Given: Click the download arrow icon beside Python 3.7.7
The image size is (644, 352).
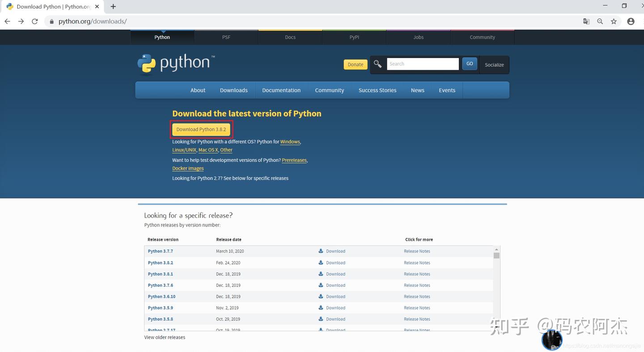Looking at the screenshot, I should (320, 251).
